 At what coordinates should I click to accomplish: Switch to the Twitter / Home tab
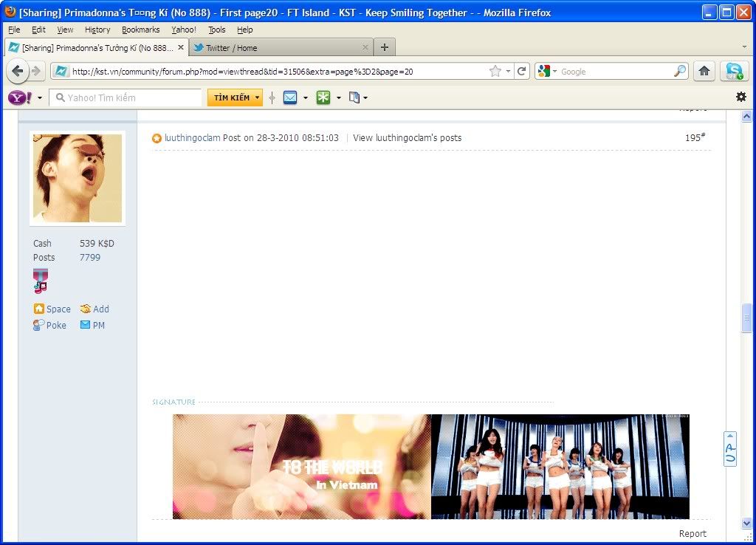click(x=281, y=47)
